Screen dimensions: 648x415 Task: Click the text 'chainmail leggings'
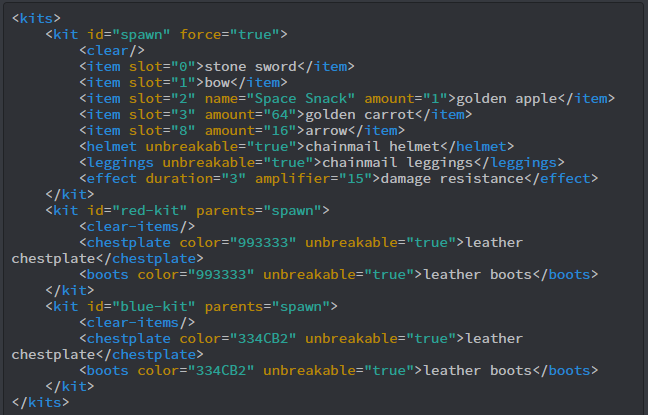(x=398, y=162)
